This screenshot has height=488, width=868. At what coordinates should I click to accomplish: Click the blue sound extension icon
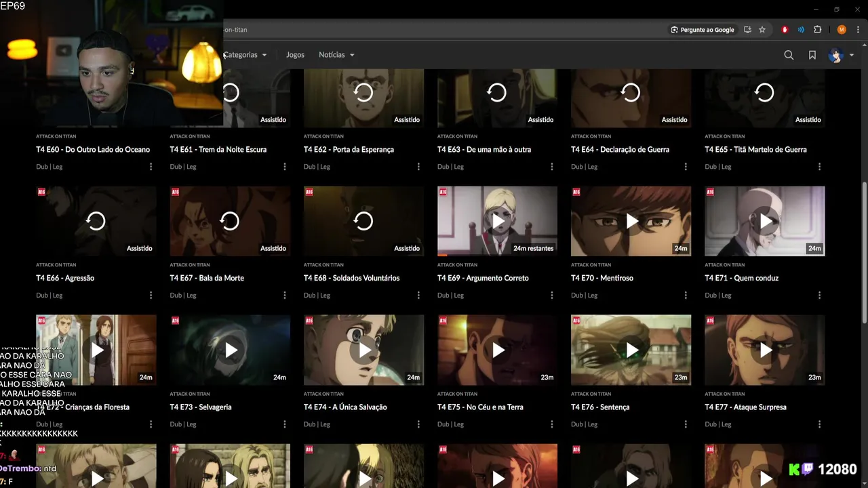click(801, 30)
